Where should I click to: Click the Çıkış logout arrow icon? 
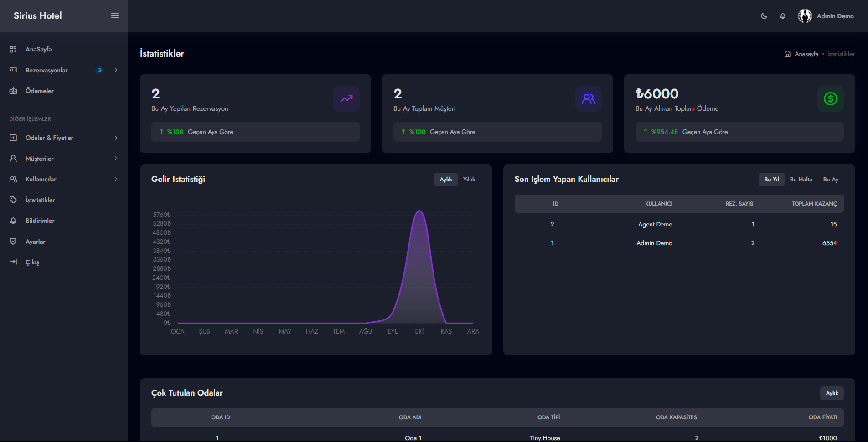click(x=13, y=262)
